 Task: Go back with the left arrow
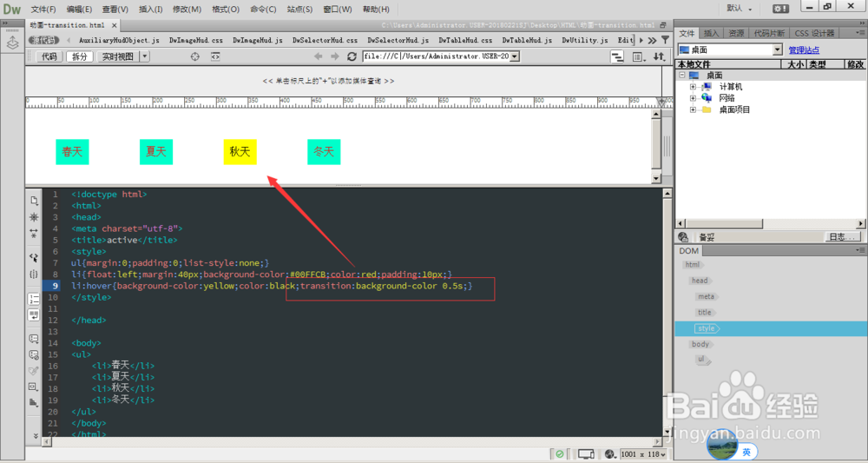[318, 56]
